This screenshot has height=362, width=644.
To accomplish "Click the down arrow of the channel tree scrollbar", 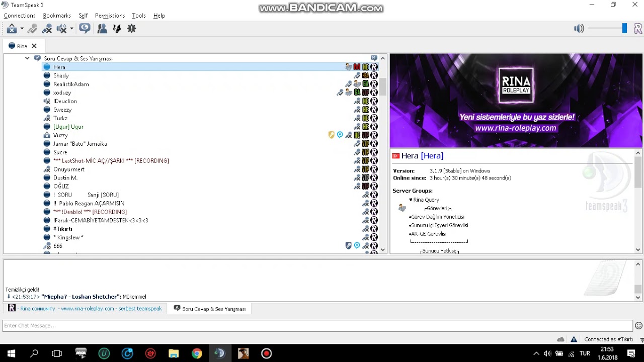I will click(383, 250).
